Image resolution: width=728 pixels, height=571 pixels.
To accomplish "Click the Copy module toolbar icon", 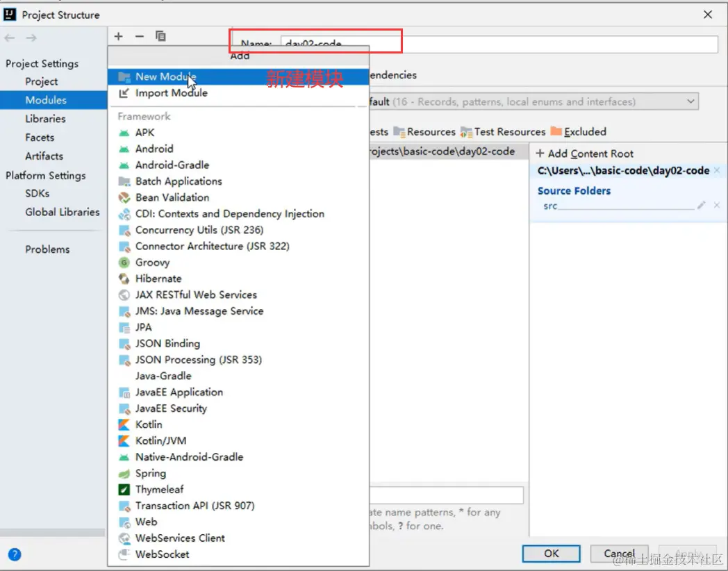I will tap(160, 36).
